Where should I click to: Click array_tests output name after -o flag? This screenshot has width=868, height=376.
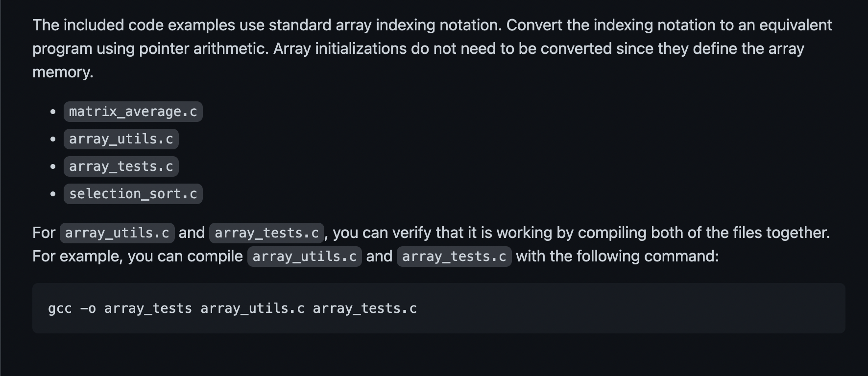pos(148,308)
